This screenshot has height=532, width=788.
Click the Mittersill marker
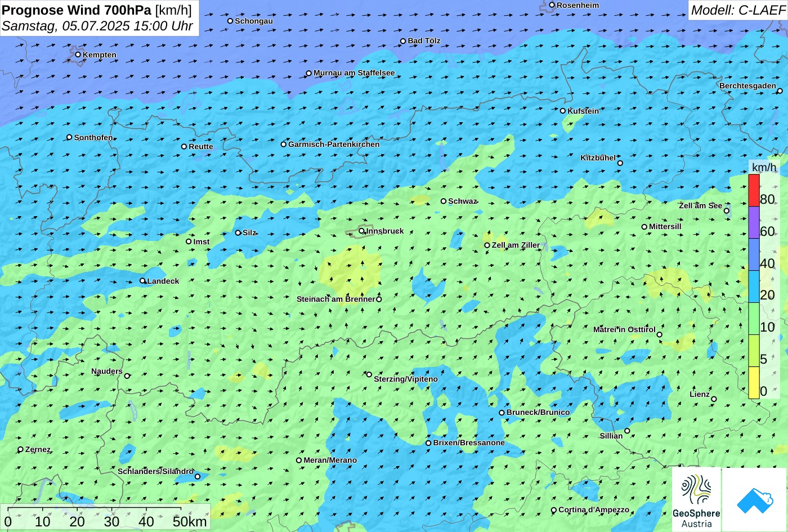[x=644, y=227]
